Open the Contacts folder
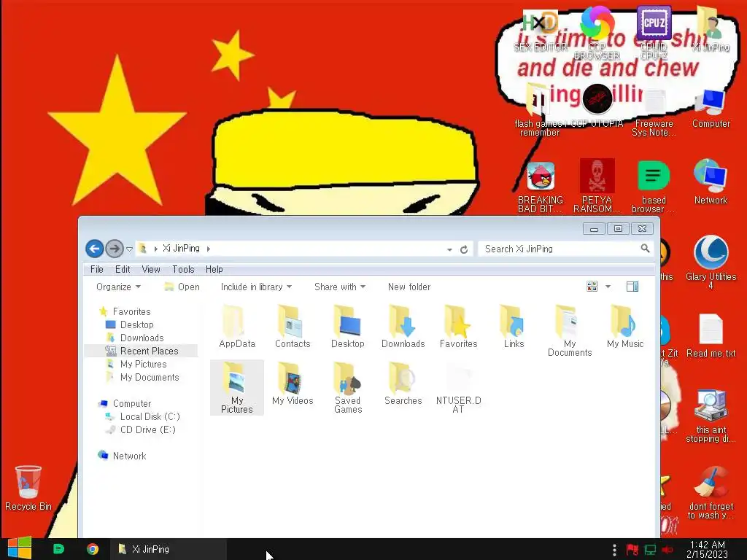 [293, 327]
